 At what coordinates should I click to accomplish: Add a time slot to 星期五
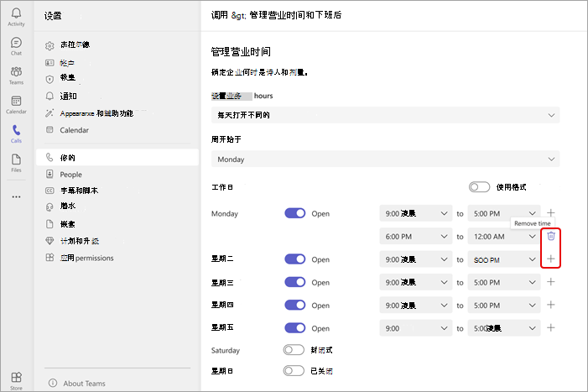(551, 327)
